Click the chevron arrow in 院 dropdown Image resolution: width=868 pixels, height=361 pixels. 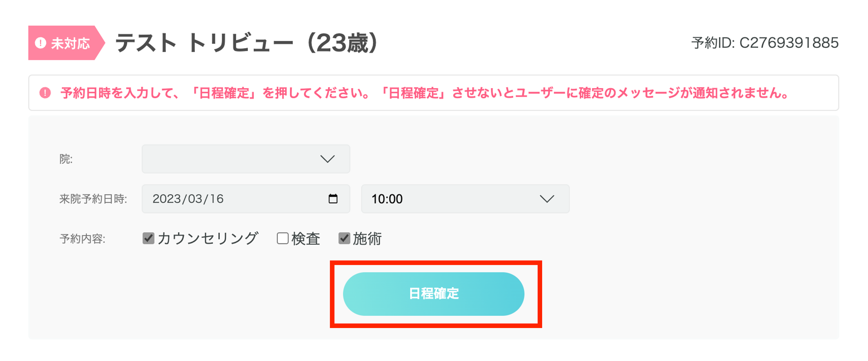tap(327, 159)
